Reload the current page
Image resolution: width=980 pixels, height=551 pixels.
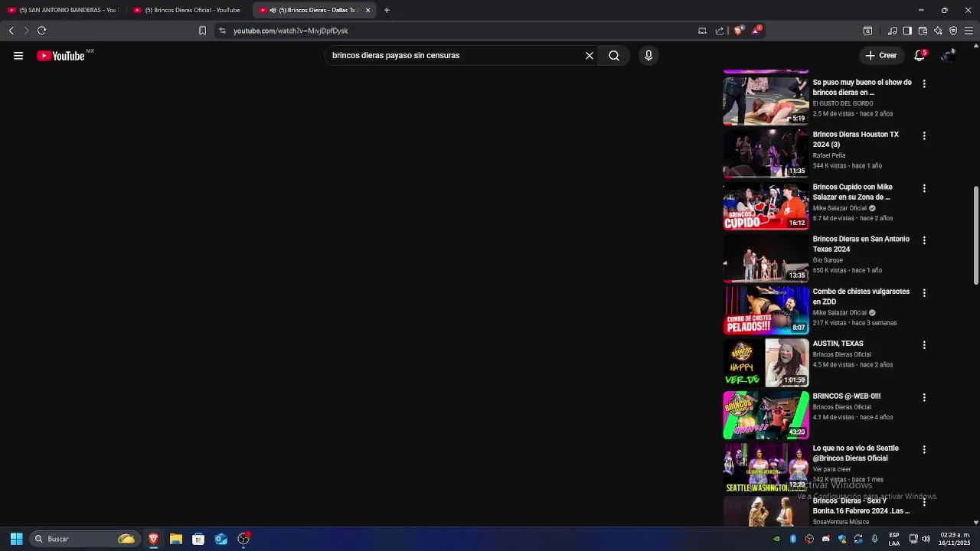[x=42, y=31]
